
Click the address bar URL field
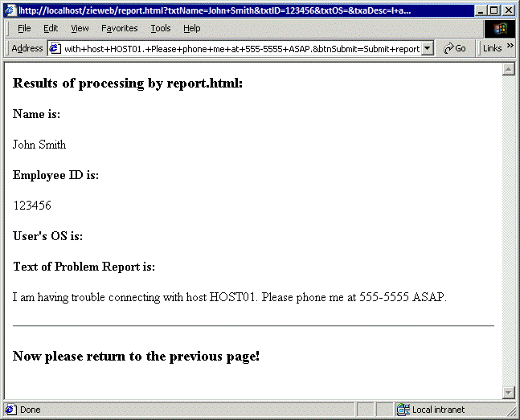[x=242, y=49]
